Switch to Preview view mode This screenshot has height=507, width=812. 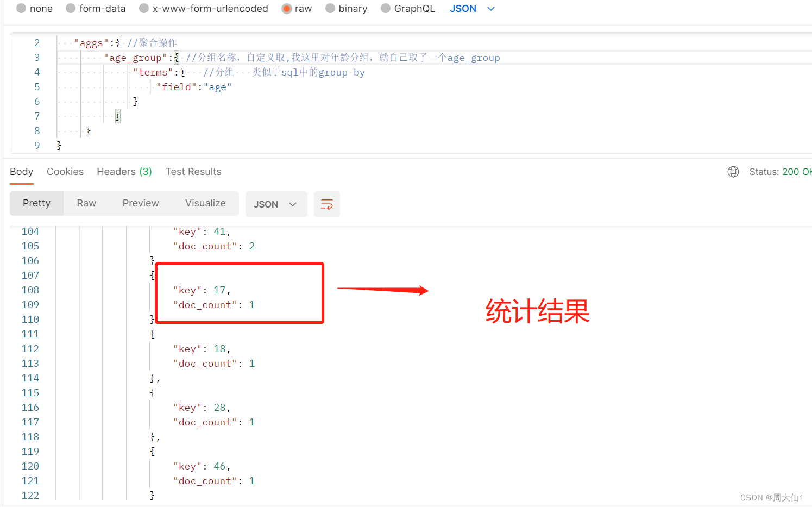(141, 203)
